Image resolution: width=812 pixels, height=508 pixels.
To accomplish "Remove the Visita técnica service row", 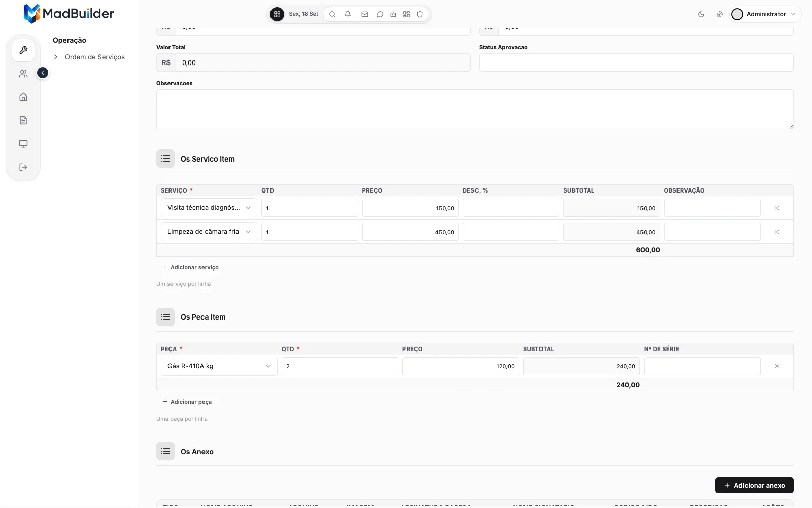I will (776, 208).
